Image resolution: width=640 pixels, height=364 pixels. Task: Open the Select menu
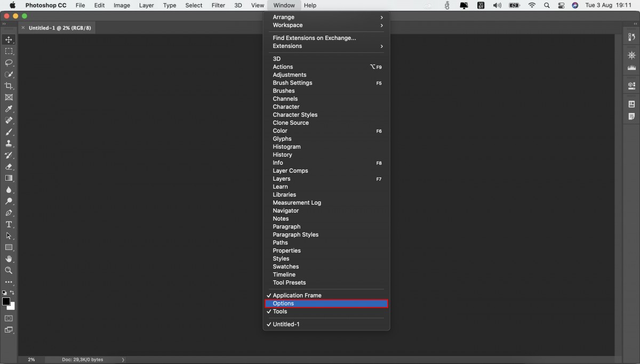point(194,5)
